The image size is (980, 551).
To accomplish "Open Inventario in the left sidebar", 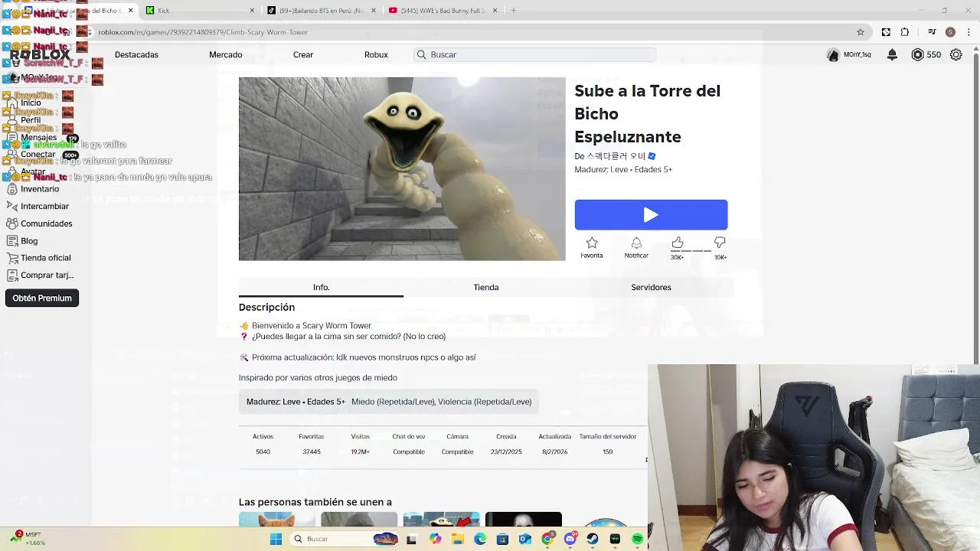I will [x=40, y=189].
